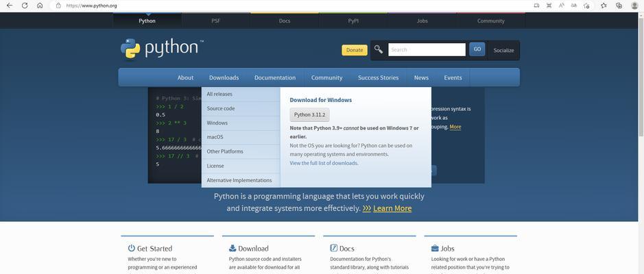This screenshot has height=274, width=644.
Task: Switch to the PyPI top tab
Action: (353, 21)
